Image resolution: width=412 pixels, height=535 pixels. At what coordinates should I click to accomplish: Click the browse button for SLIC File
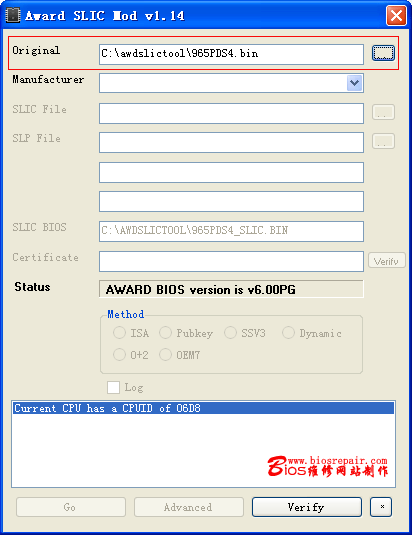383,112
